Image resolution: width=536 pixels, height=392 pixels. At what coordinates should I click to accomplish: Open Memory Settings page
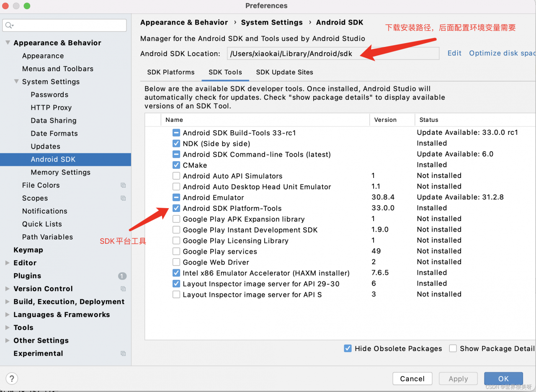[61, 173]
